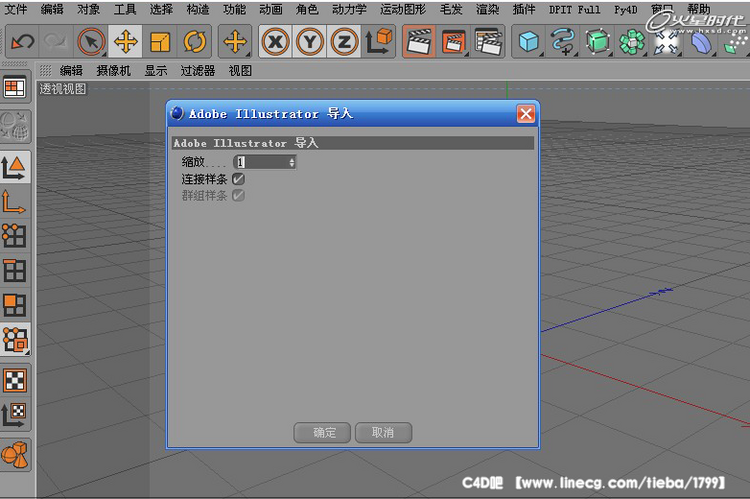750x499 pixels.
Task: Select UV polygon edit mode icon
Action: [x=15, y=339]
